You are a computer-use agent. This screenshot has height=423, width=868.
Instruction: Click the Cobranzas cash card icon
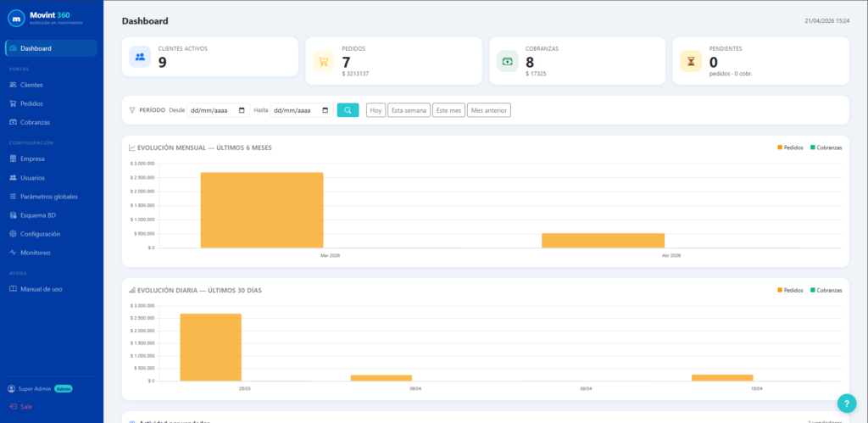507,61
